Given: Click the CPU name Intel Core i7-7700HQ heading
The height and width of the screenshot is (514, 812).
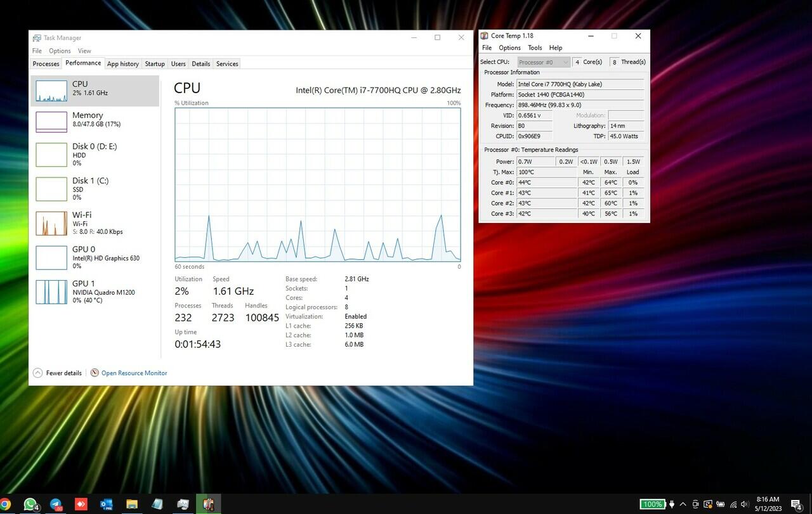Looking at the screenshot, I should pos(378,90).
